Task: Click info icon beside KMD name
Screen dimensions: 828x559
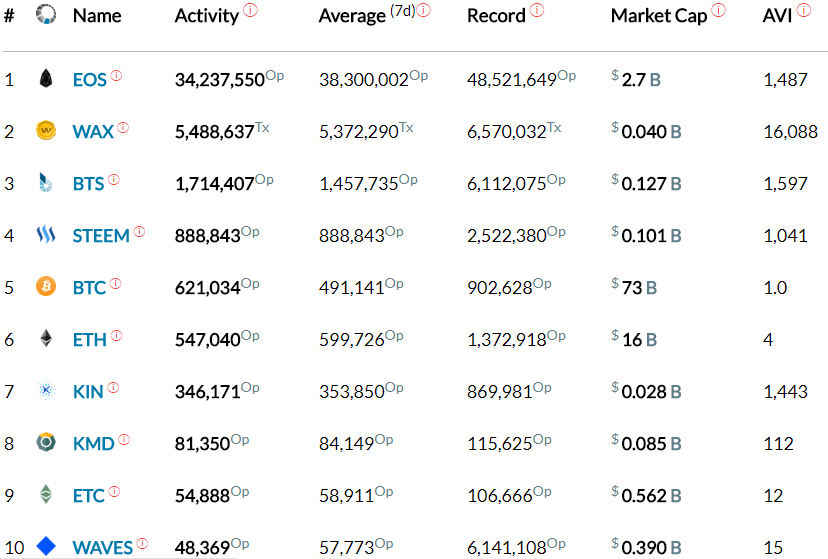Action: tap(124, 439)
